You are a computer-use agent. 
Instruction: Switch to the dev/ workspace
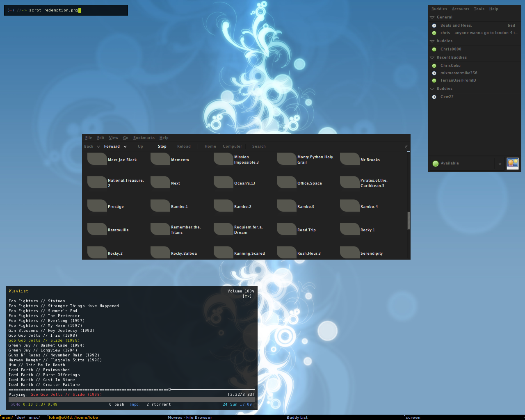point(21,418)
